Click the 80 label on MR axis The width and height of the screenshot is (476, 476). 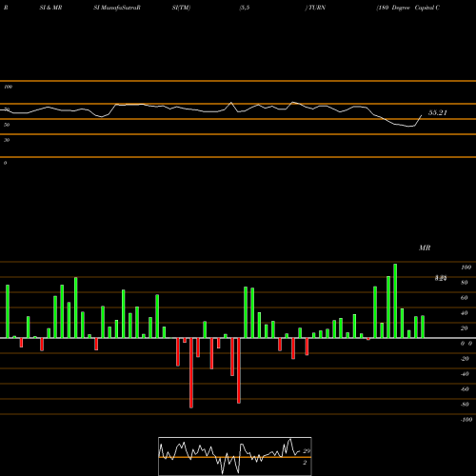click(465, 283)
